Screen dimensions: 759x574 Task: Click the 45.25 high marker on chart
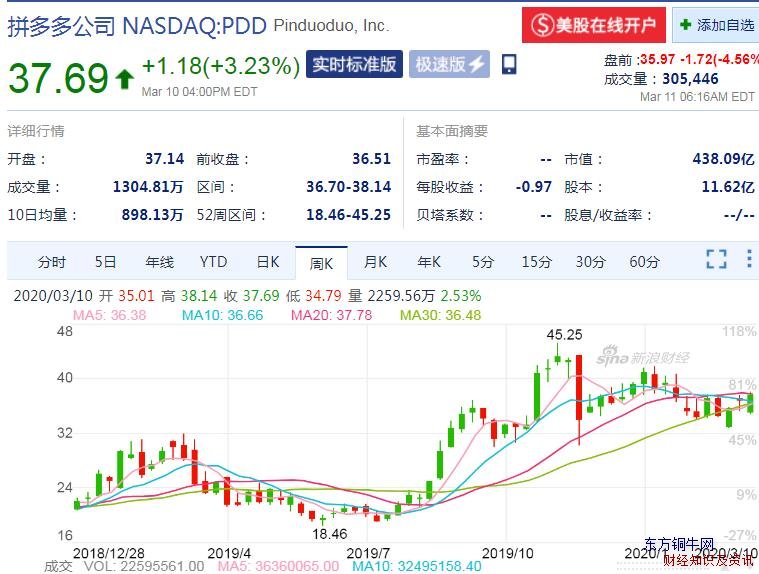(564, 334)
